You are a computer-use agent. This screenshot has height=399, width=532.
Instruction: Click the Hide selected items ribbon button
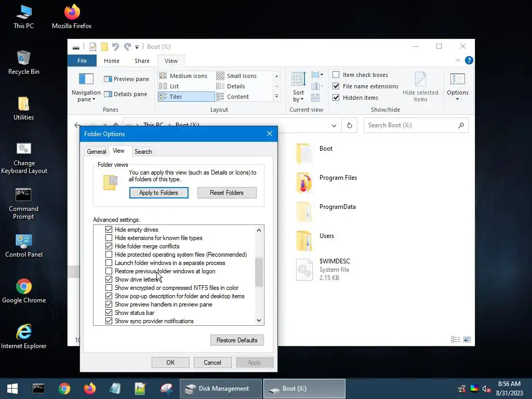pos(420,87)
